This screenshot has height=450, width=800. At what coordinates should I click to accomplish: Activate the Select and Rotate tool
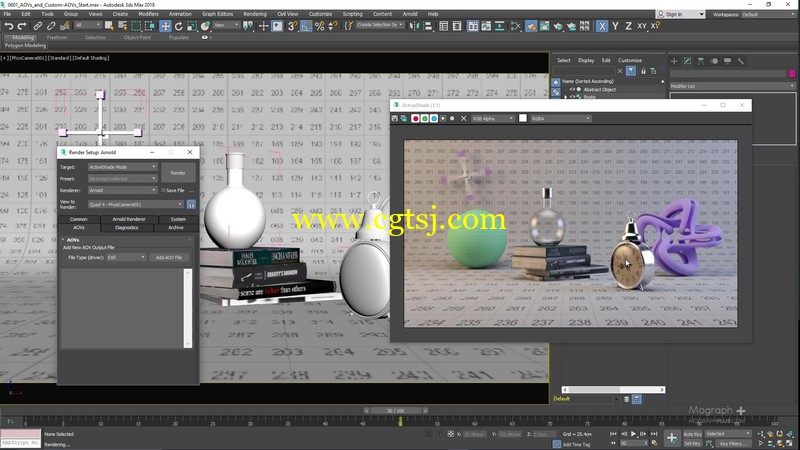click(x=179, y=26)
